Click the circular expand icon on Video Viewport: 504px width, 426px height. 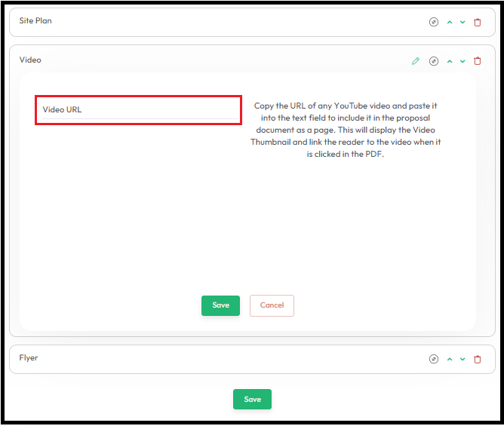coord(433,61)
